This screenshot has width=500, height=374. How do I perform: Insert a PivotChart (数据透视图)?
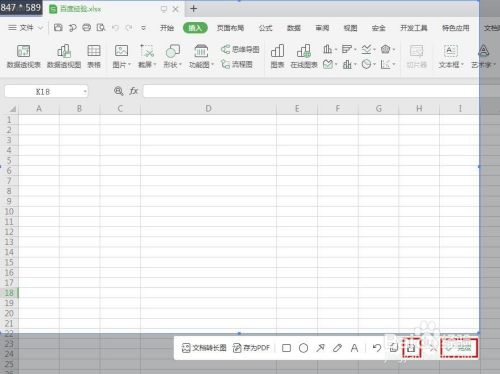64,56
